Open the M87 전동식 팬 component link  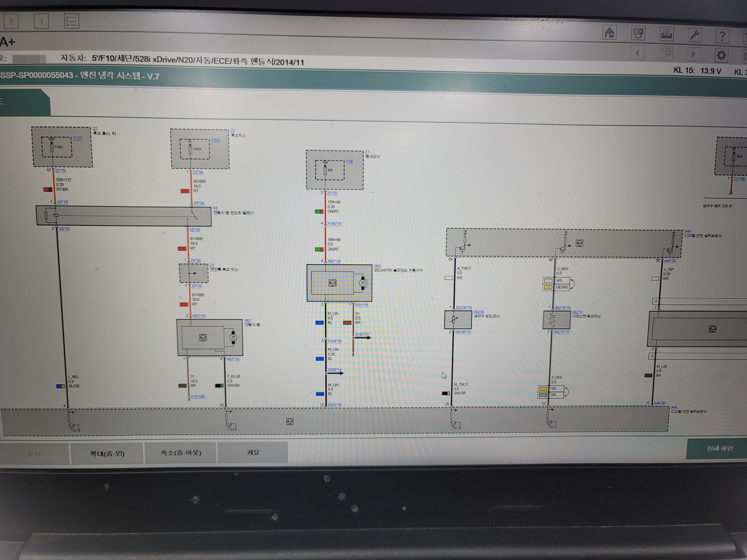point(248,321)
